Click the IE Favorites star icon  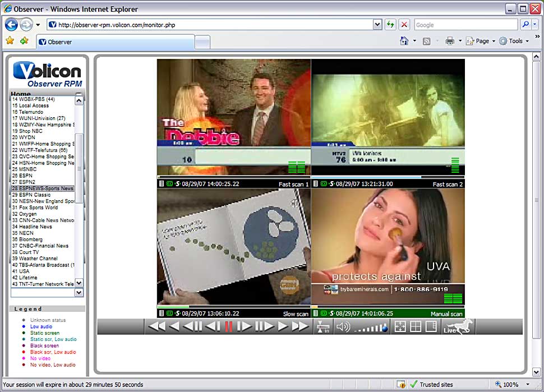pos(10,41)
